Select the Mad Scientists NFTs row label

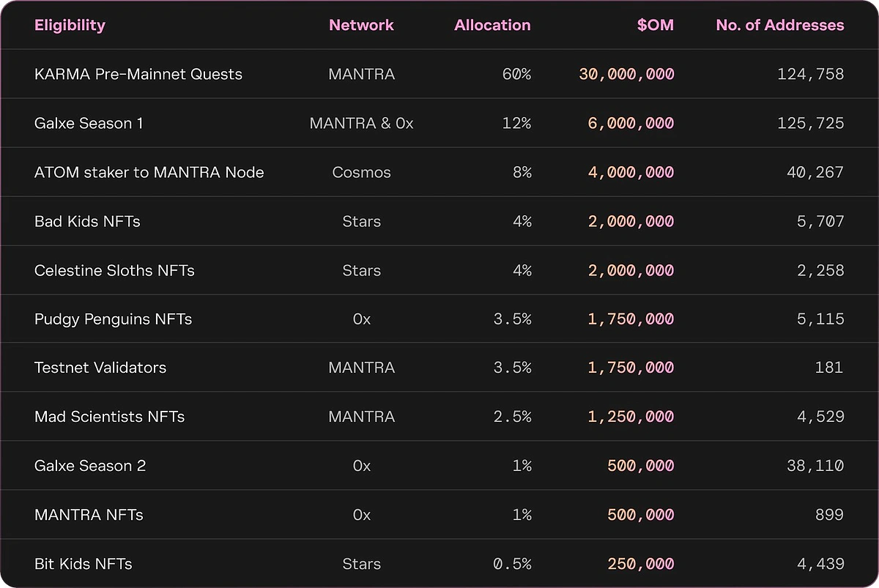[109, 417]
